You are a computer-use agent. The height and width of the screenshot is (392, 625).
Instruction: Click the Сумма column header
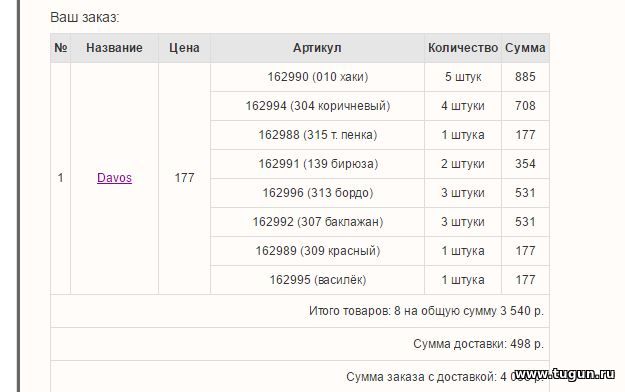pos(525,48)
